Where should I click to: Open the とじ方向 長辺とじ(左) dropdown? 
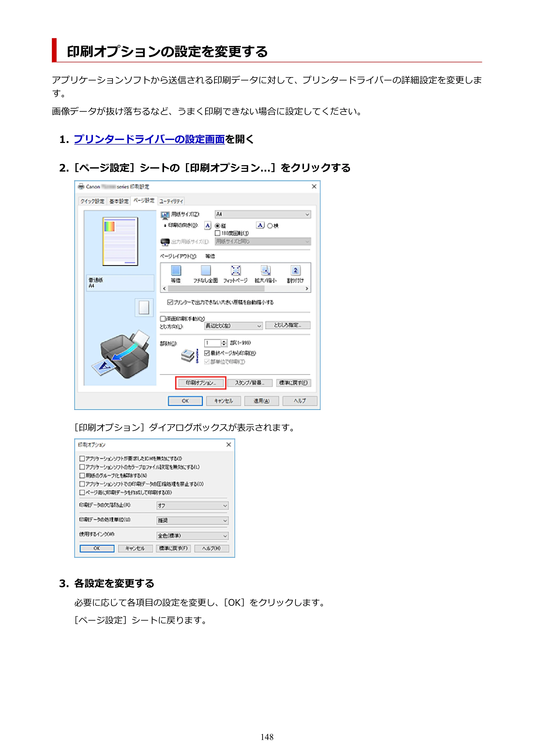233,326
